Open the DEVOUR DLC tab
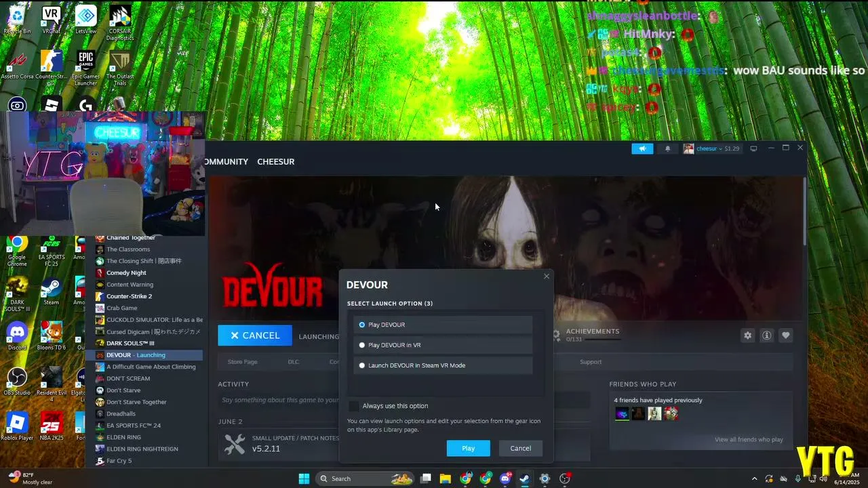868x488 pixels. point(293,362)
